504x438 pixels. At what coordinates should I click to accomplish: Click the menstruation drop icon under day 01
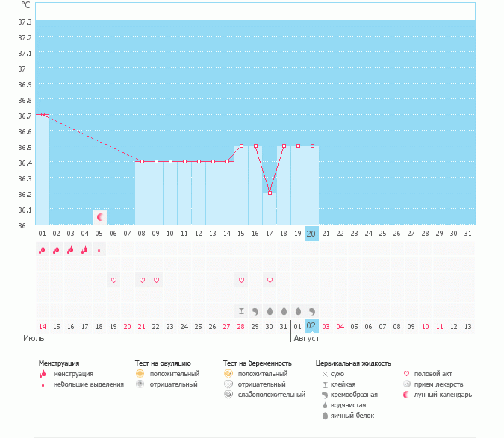pyautogui.click(x=42, y=250)
